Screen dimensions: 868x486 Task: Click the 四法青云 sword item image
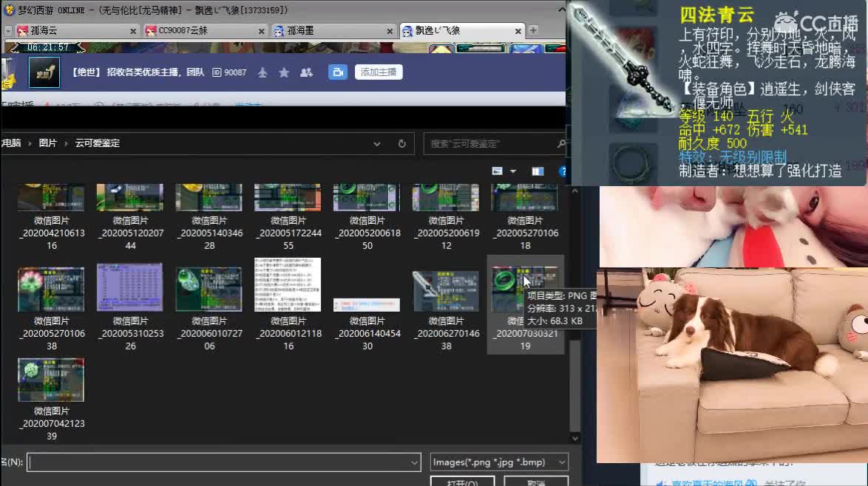[621, 61]
